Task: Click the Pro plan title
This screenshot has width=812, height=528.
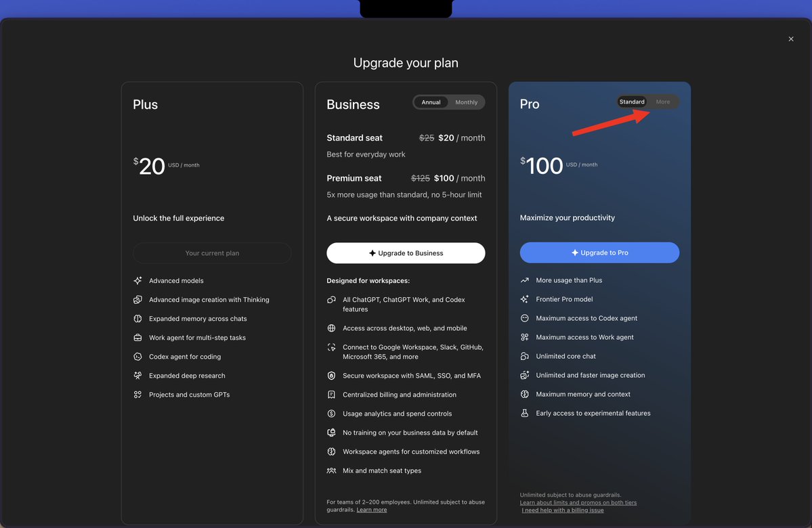Action: (x=530, y=104)
